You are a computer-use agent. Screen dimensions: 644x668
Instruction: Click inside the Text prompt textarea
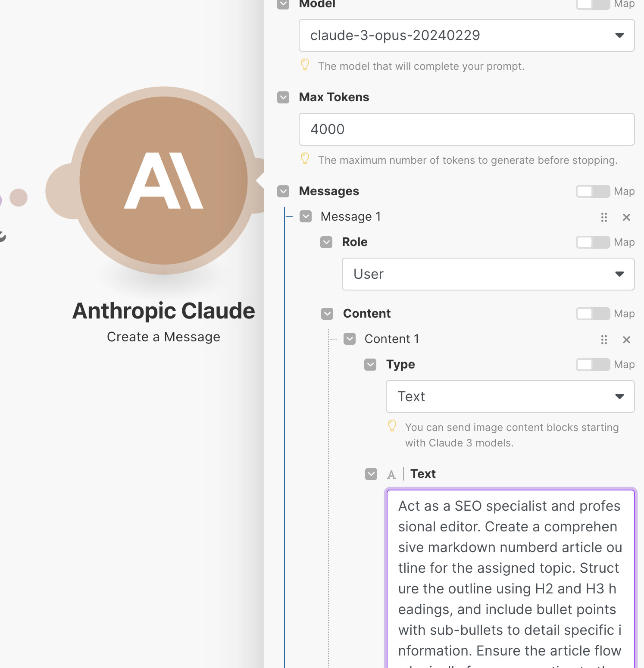click(510, 578)
